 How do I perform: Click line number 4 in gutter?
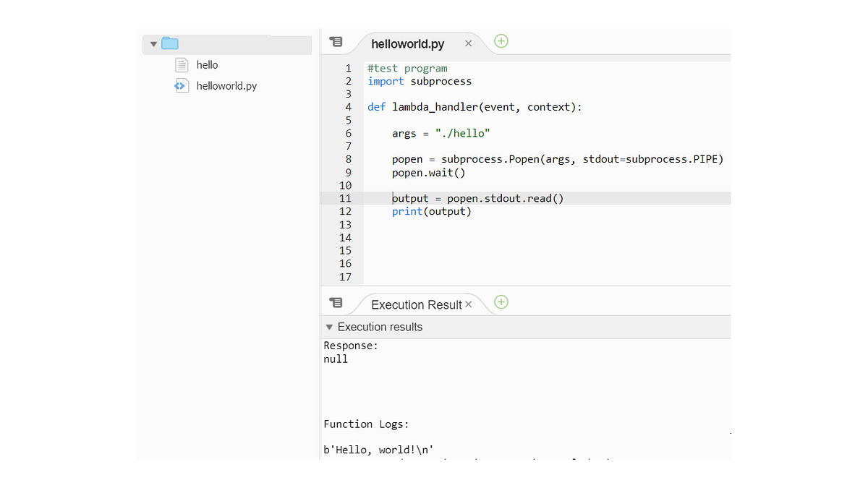[348, 107]
